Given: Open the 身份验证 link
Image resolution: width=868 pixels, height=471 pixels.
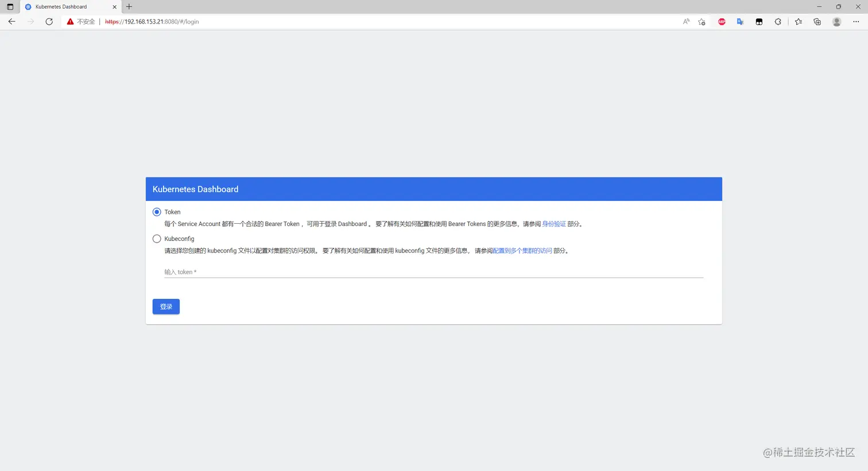Looking at the screenshot, I should point(554,224).
